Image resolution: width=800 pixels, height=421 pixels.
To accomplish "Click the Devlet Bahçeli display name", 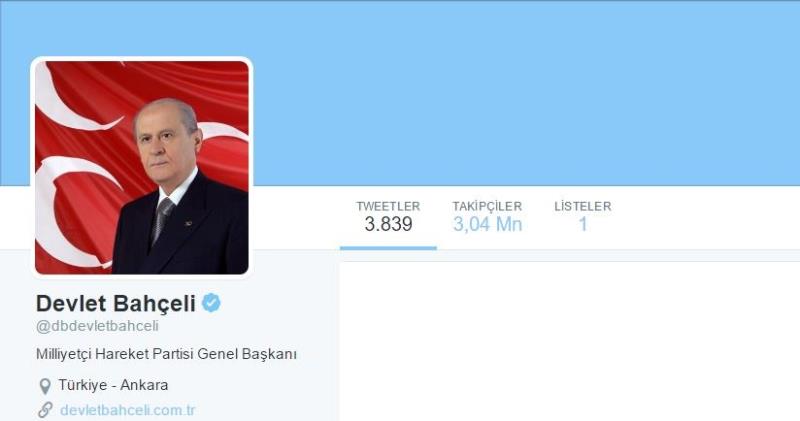I will [116, 304].
